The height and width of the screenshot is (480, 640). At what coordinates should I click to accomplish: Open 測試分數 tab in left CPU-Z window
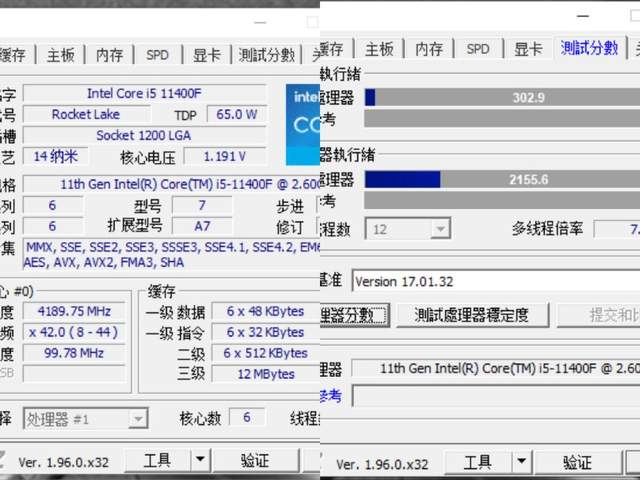[267, 55]
